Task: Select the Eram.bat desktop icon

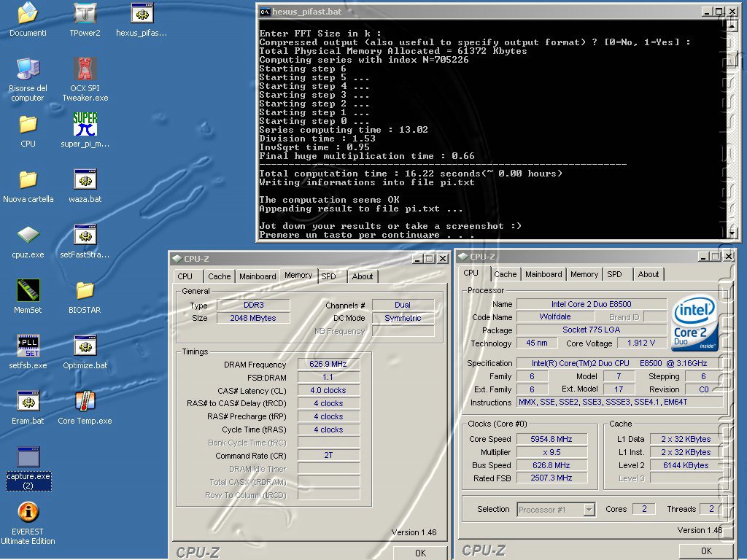Action: click(28, 402)
